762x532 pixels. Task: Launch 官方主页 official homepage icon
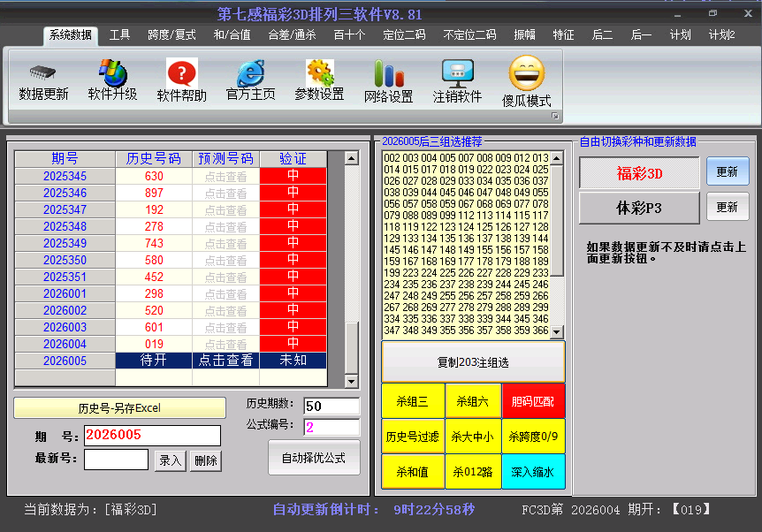[250, 72]
